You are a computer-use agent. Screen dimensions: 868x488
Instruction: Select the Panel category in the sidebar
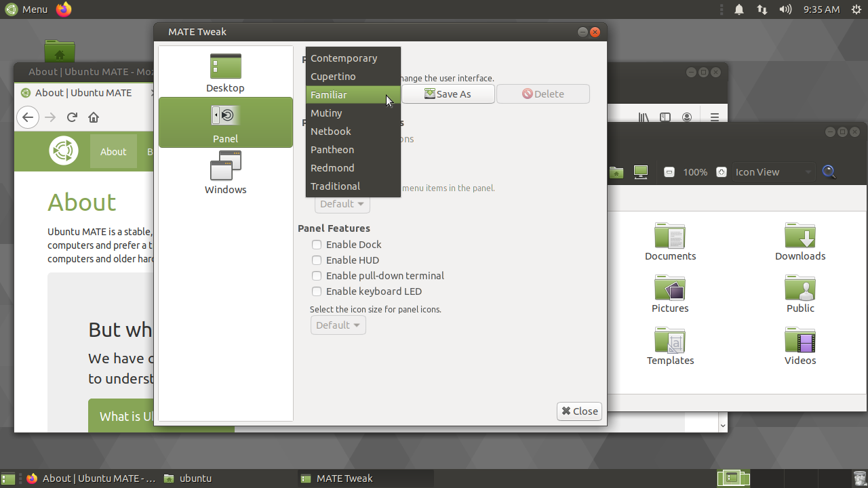point(225,123)
